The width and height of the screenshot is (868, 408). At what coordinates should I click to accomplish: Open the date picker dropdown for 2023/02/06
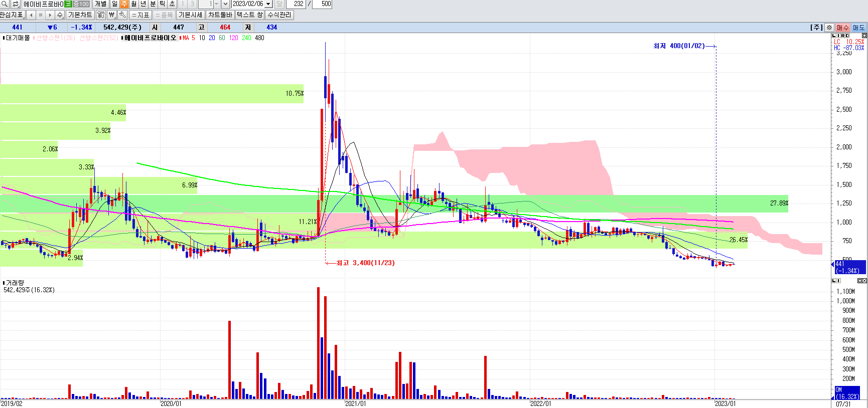coord(268,4)
